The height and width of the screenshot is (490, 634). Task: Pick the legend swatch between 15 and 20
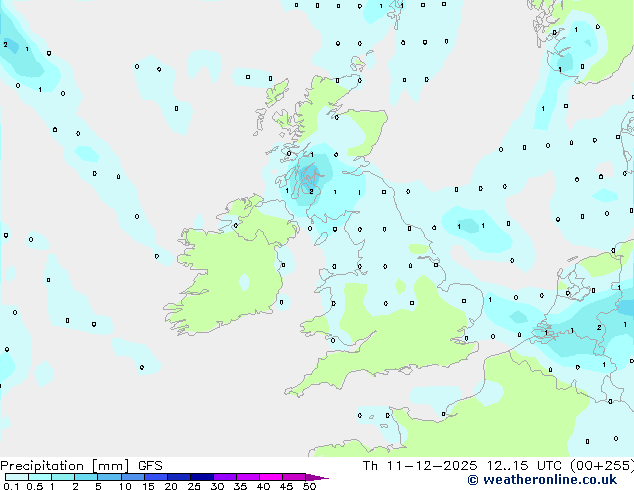click(156, 477)
